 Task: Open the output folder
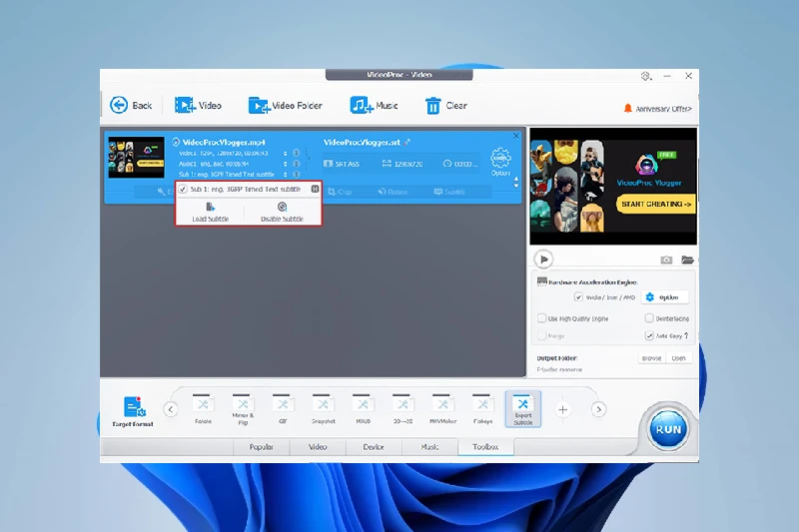(678, 358)
